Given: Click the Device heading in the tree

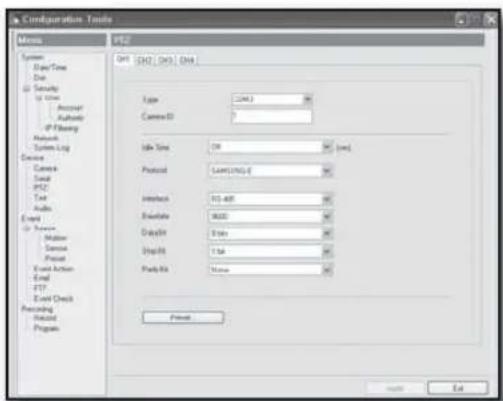Looking at the screenshot, I should click(x=33, y=158).
